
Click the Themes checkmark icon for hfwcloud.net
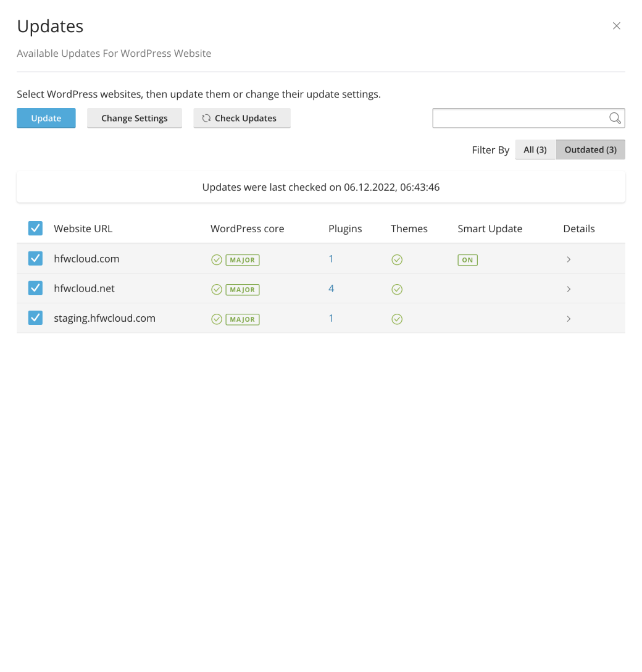tap(397, 289)
